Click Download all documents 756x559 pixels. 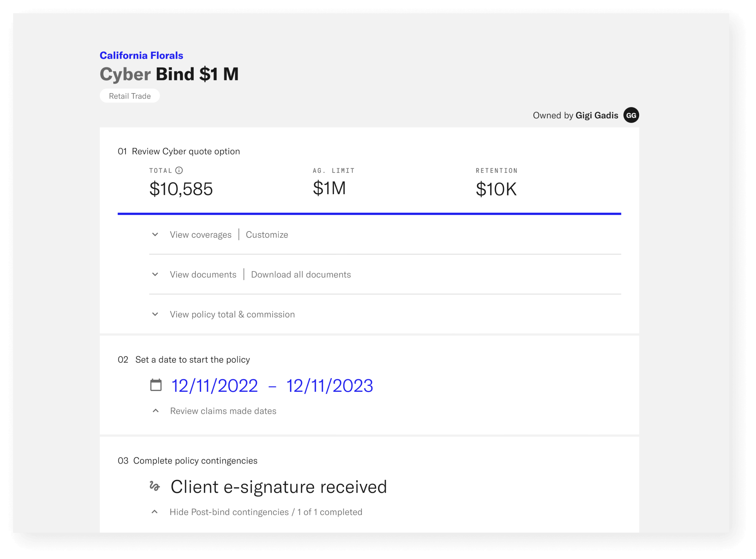tap(301, 274)
